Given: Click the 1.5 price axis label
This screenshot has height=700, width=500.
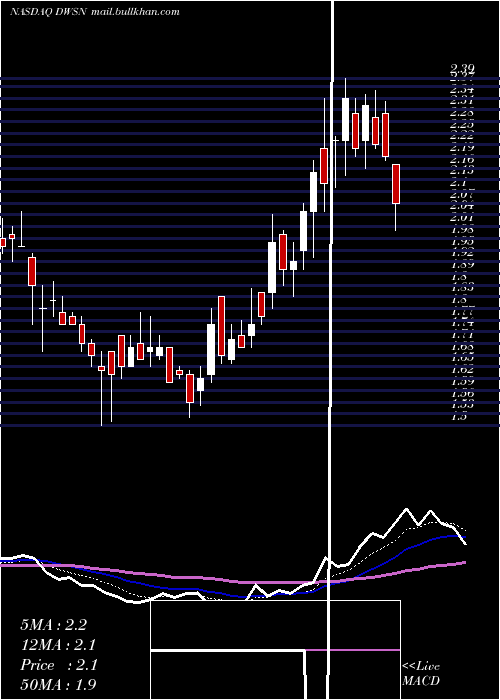Looking at the screenshot, I should pyautogui.click(x=459, y=416).
